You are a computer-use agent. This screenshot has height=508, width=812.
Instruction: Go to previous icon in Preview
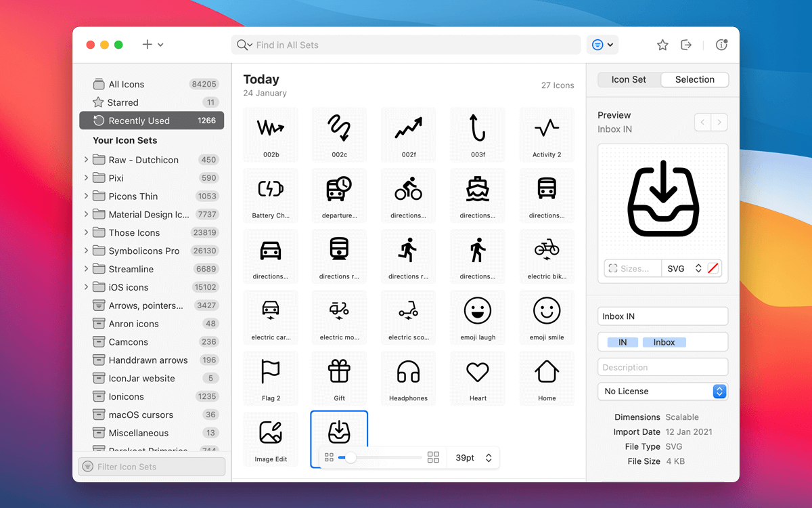click(x=703, y=123)
